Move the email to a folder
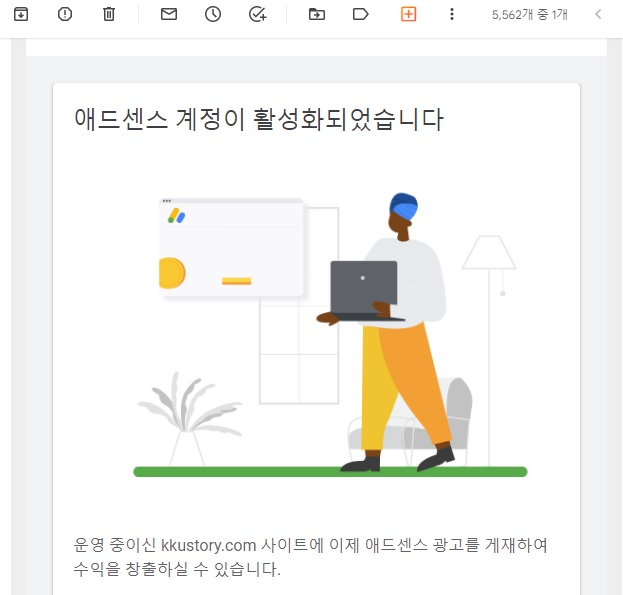This screenshot has height=595, width=623. coord(317,14)
